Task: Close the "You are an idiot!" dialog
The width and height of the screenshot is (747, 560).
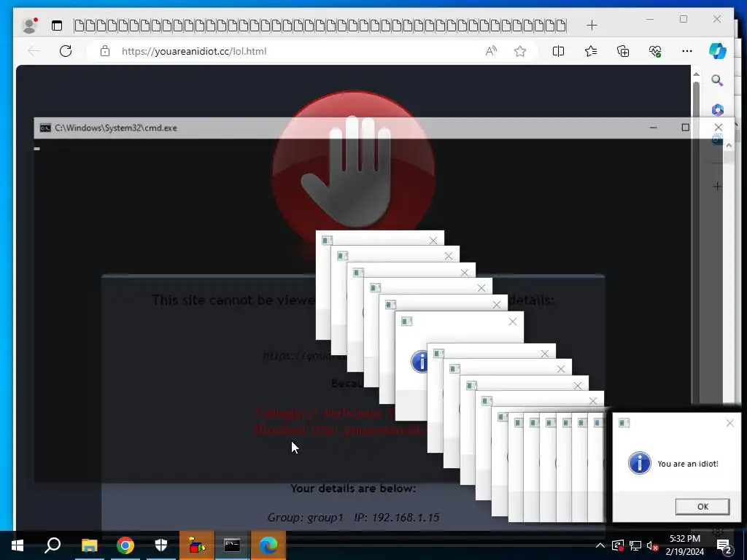Action: coord(729,423)
